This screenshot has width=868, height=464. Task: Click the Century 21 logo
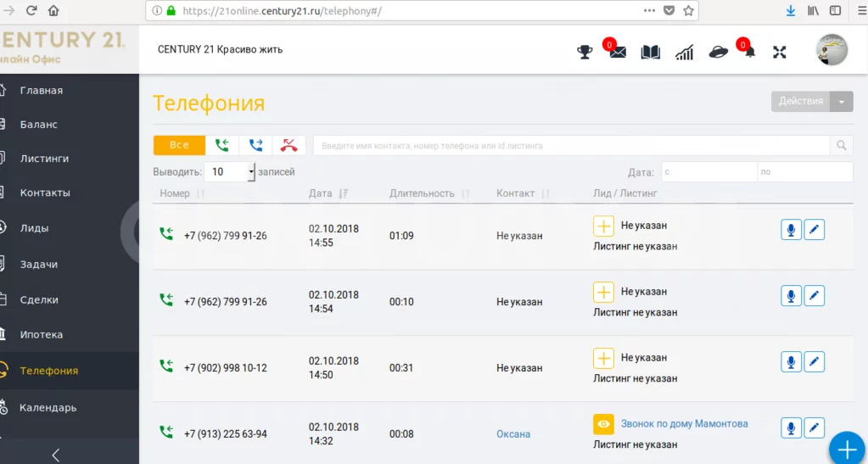(x=62, y=48)
